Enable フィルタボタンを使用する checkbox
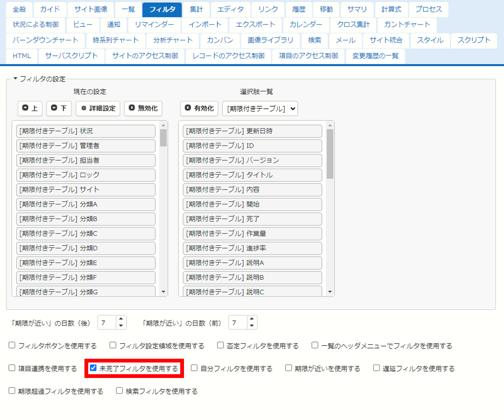The width and height of the screenshot is (504, 420). tap(12, 345)
